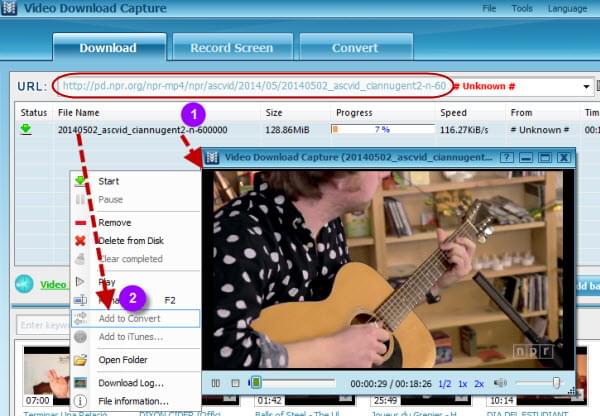
Task: Open the Convert tab
Action: (x=356, y=47)
